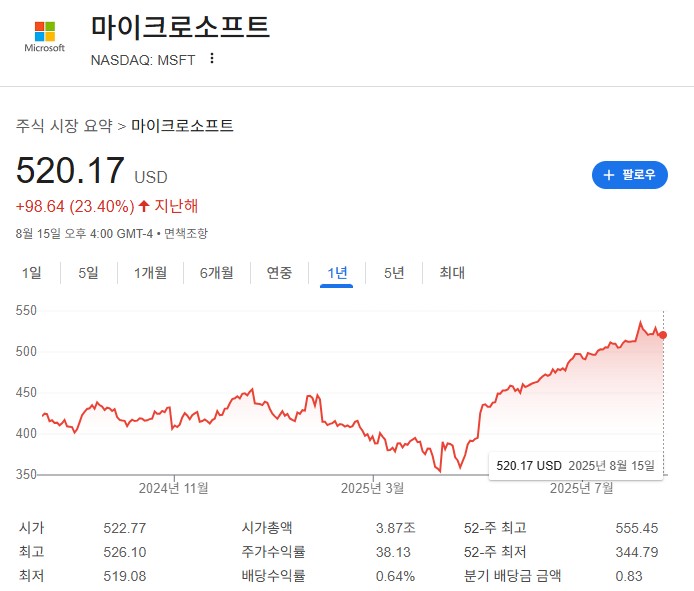Click the 면책조항 disclaimer link

[185, 233]
